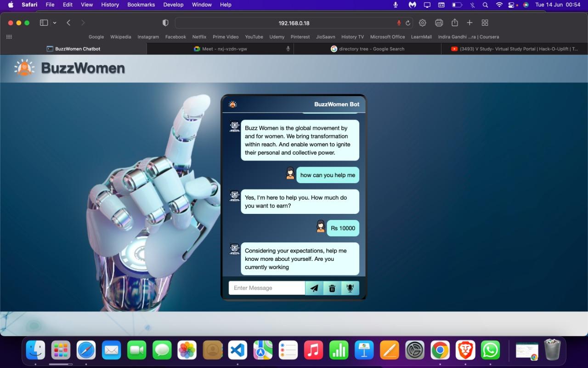Viewport: 588px width, 368px height.
Task: Open the Apple menu
Action: point(11,5)
